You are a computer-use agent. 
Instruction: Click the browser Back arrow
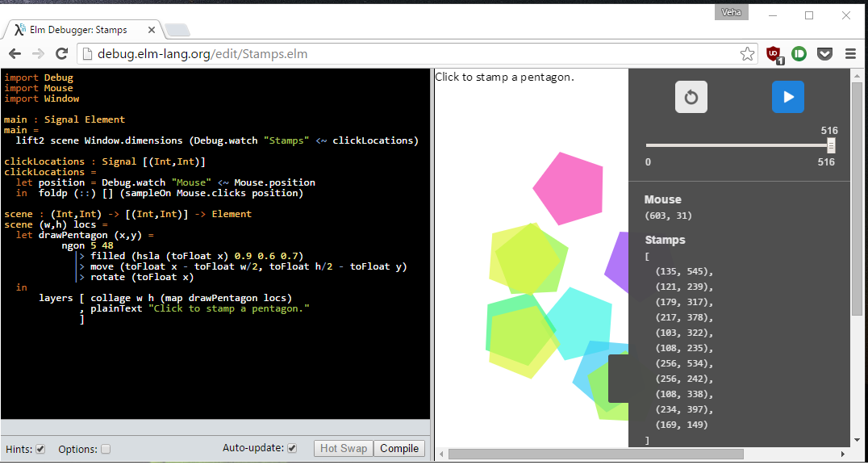coord(15,54)
